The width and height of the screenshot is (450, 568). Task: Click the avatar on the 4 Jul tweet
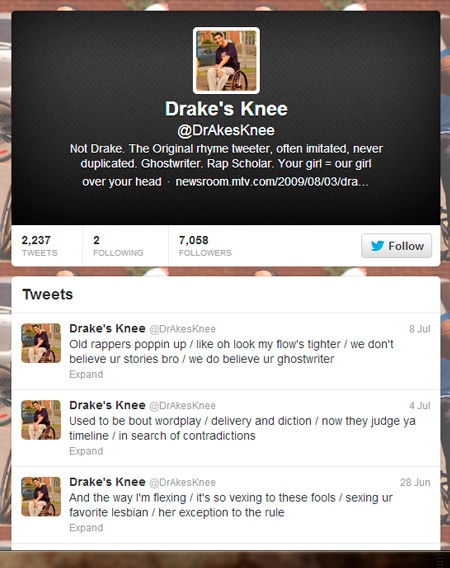[41, 420]
